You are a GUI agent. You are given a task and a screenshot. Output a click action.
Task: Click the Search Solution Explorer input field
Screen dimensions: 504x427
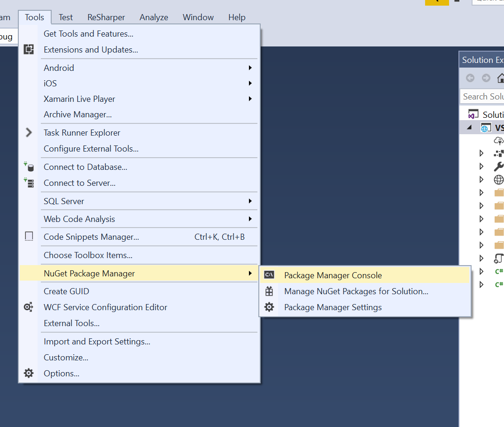tap(482, 97)
